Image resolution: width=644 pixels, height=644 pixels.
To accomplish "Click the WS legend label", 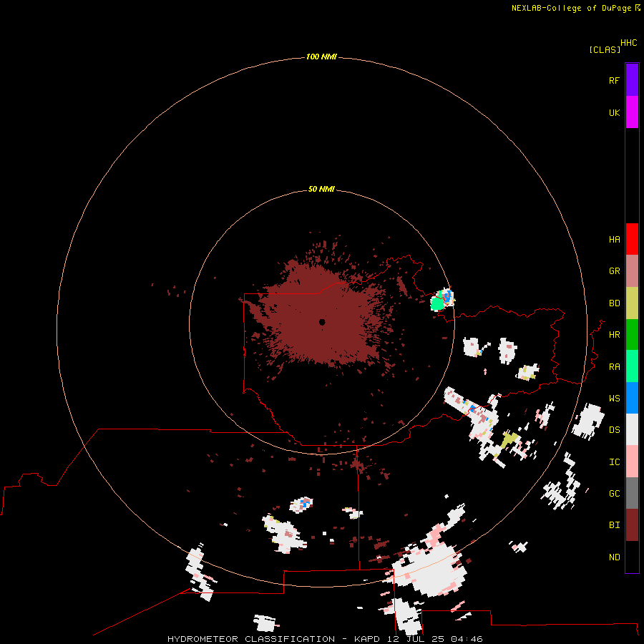I will [614, 399].
